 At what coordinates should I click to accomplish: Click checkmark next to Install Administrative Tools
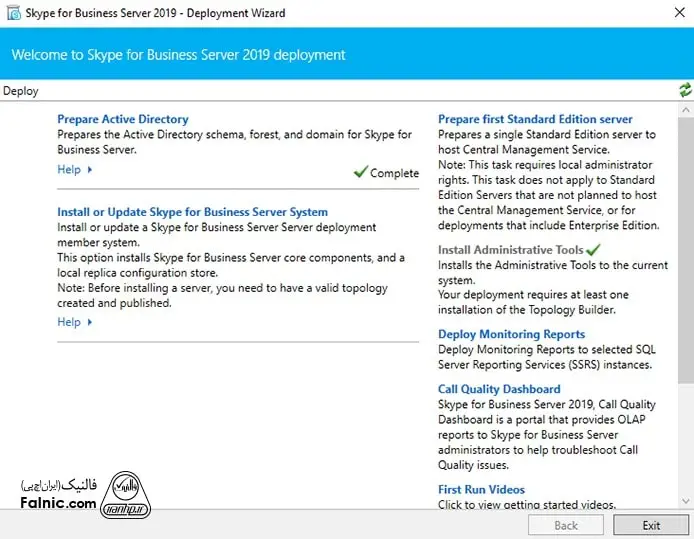(x=593, y=250)
